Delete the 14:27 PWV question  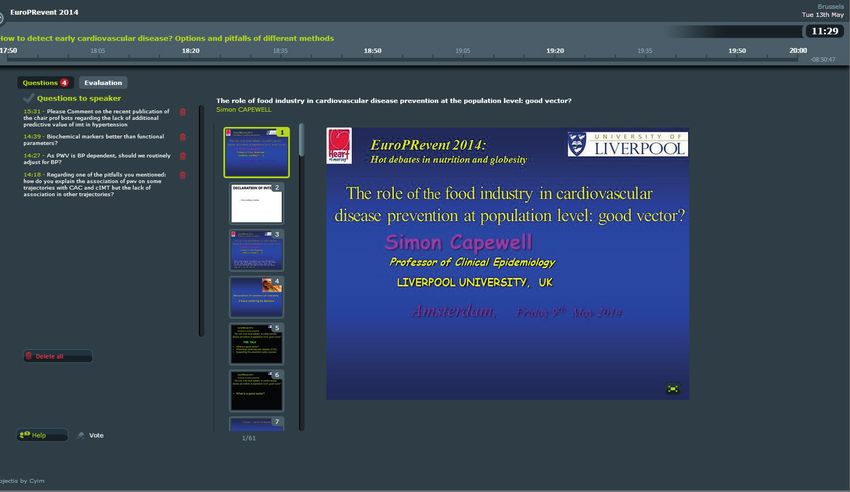pyautogui.click(x=183, y=156)
